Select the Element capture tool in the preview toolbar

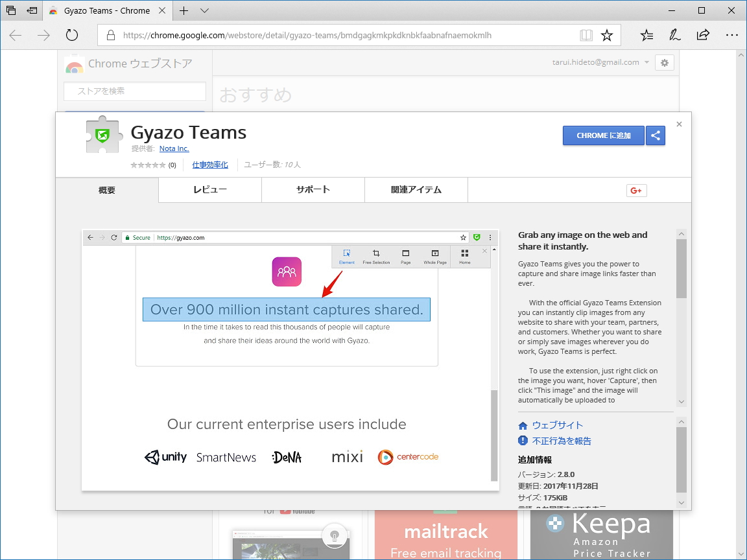click(x=346, y=254)
